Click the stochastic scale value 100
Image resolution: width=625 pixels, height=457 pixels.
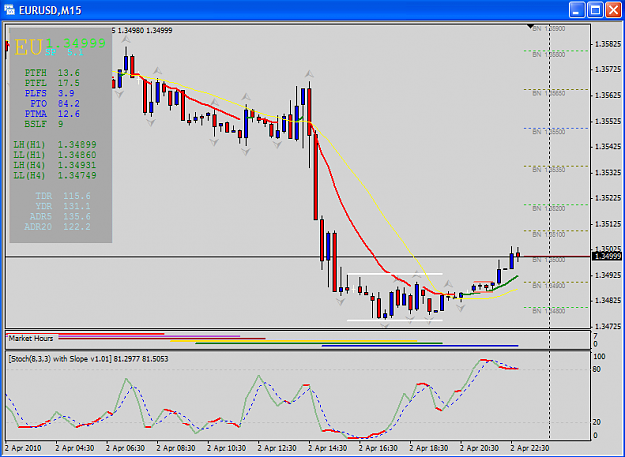599,357
